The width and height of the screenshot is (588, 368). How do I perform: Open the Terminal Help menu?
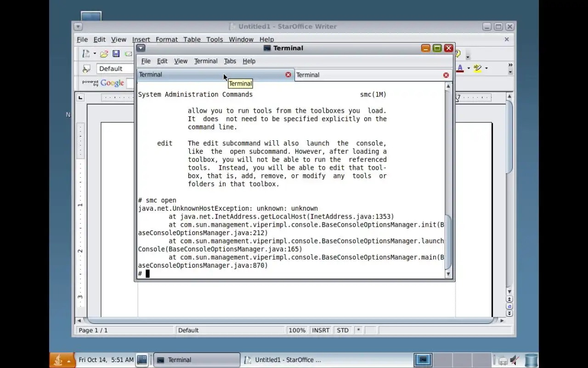point(249,61)
